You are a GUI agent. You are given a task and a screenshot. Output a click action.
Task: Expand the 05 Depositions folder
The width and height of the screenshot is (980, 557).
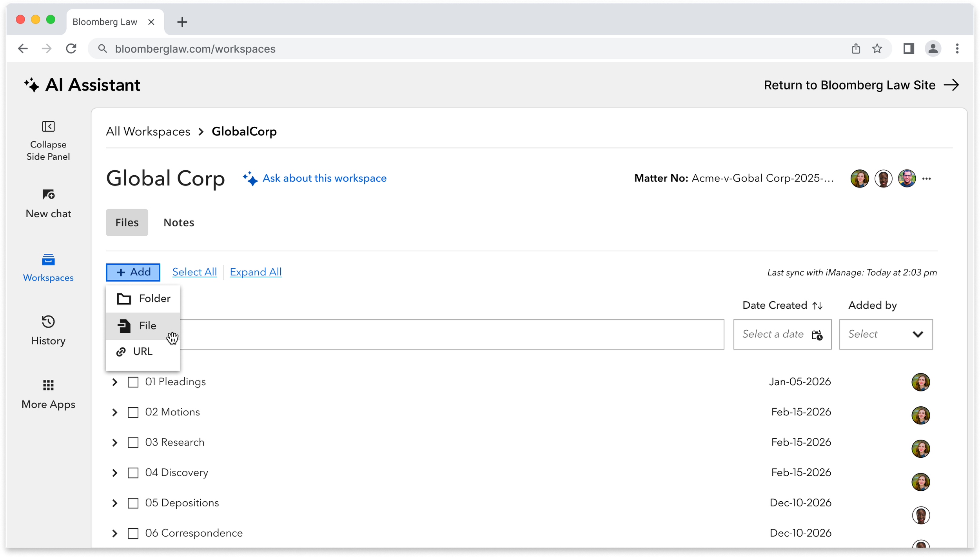pos(114,503)
